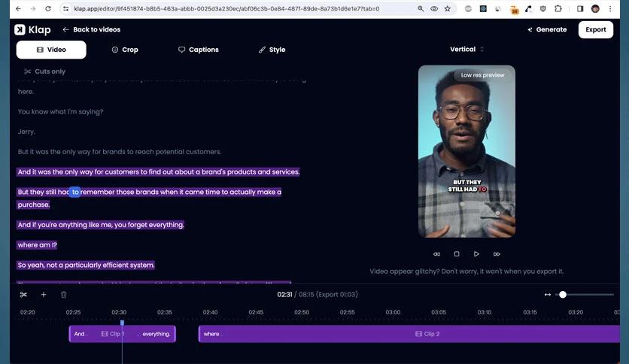The width and height of the screenshot is (629, 364).
Task: Click "And if you're anything like me" sentence
Action: pyautogui.click(x=100, y=225)
